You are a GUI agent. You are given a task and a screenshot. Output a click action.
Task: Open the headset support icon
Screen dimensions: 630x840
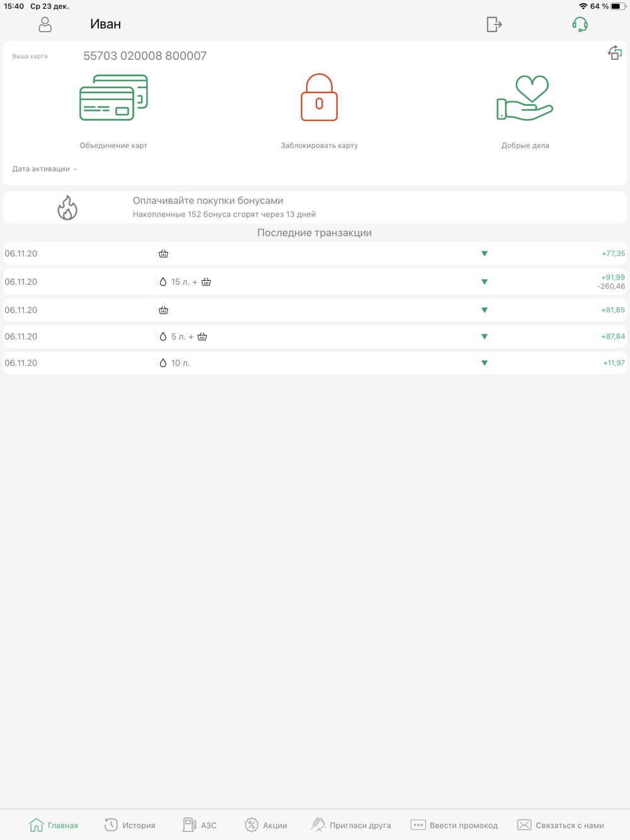[580, 25]
